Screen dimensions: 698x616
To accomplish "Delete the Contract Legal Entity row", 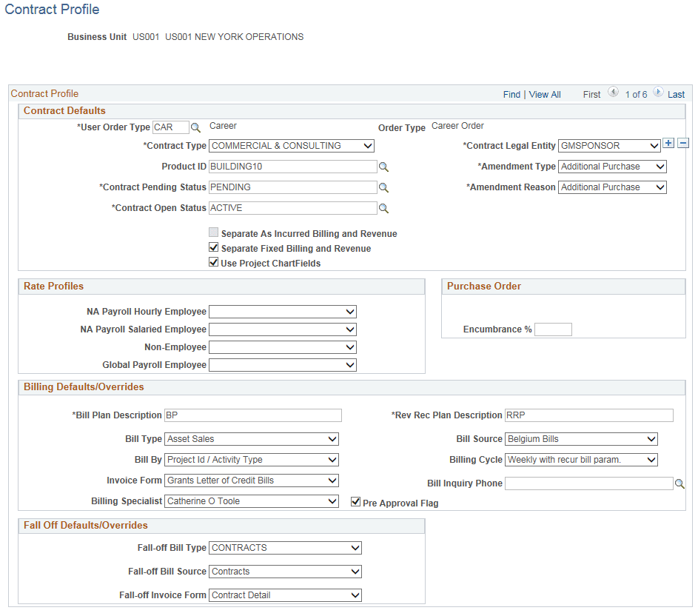I will coord(682,142).
